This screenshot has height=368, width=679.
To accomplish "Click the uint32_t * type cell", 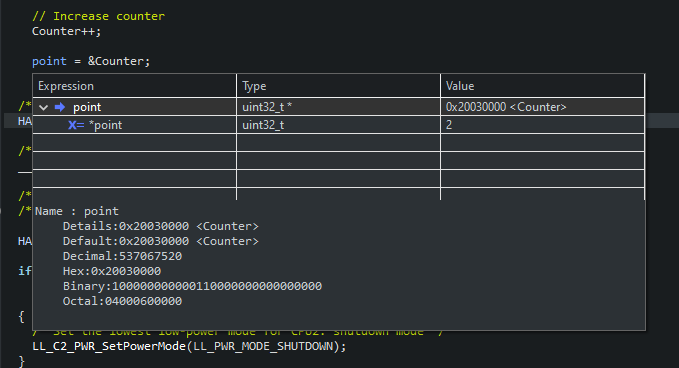I will pos(339,107).
